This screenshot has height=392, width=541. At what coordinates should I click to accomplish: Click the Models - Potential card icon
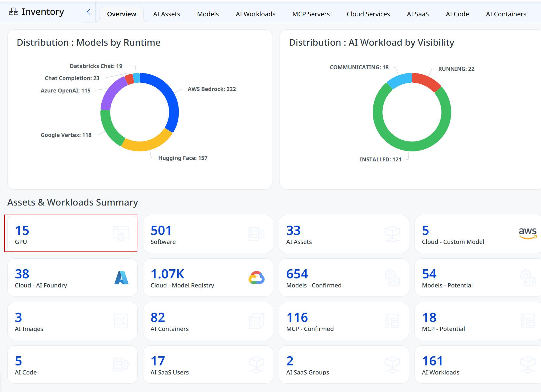528,277
